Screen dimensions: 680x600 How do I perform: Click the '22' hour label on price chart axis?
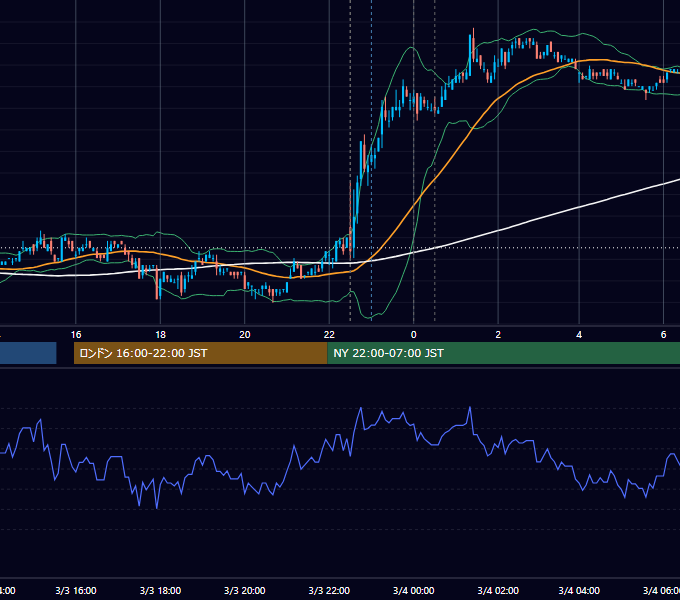click(x=329, y=335)
